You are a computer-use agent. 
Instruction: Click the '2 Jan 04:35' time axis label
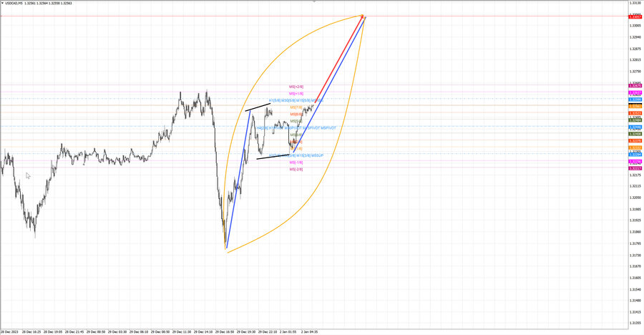(309, 331)
